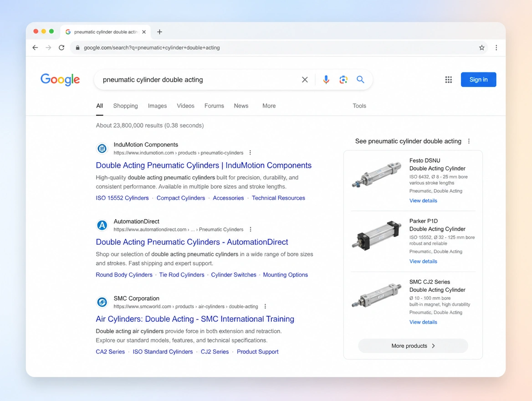Open the Tie Rod Cylinders sitelink

(182, 275)
